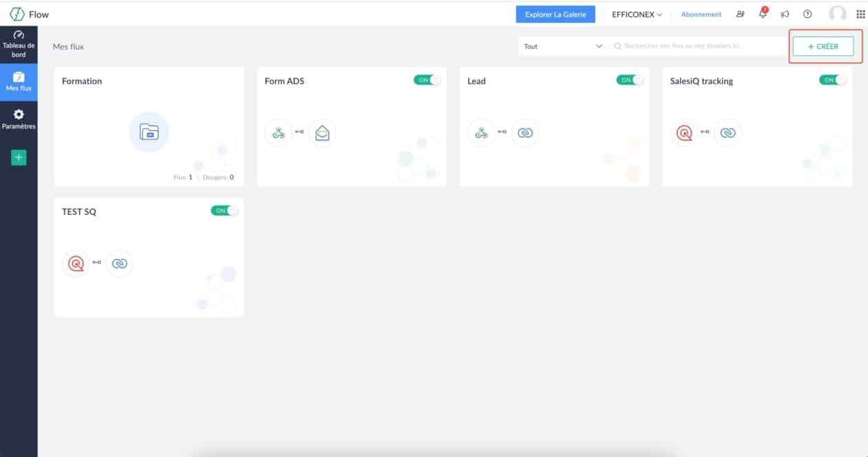Screen dimensions: 868x457
Task: Toggle off the Form ADS flow
Action: (x=426, y=80)
